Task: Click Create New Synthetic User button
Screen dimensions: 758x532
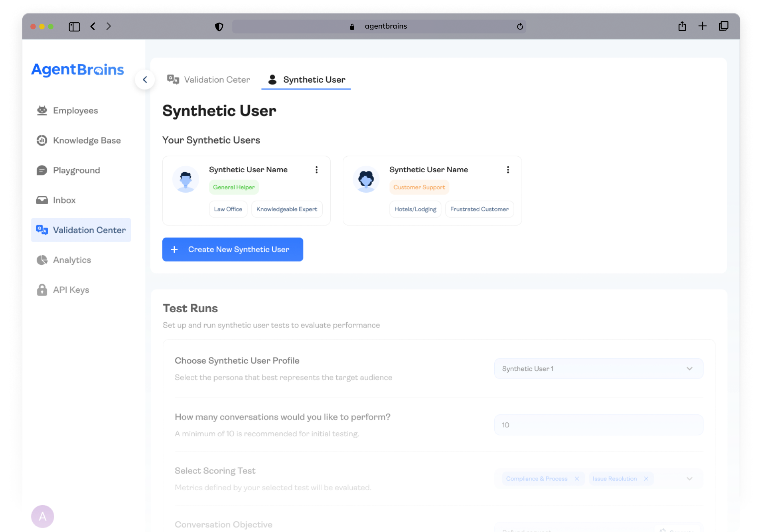Action: (233, 250)
